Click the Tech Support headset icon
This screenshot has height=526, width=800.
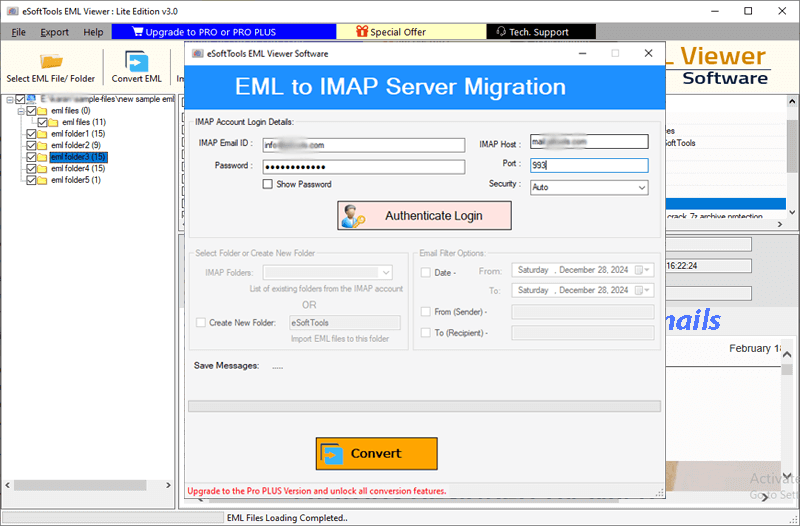tap(501, 32)
